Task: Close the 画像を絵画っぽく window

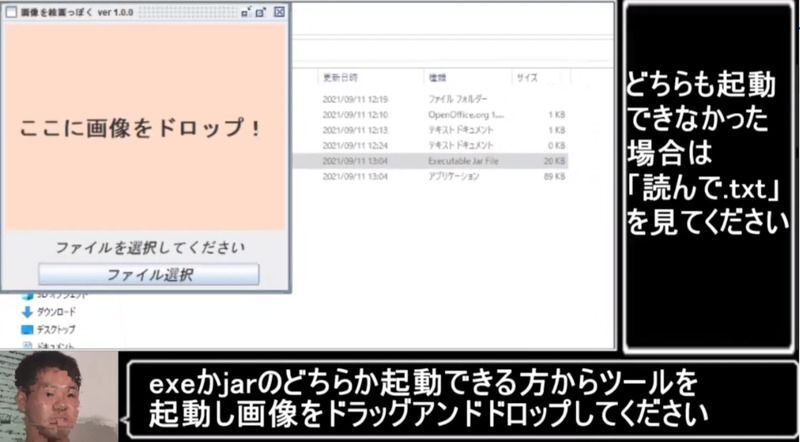Action: pyautogui.click(x=279, y=12)
